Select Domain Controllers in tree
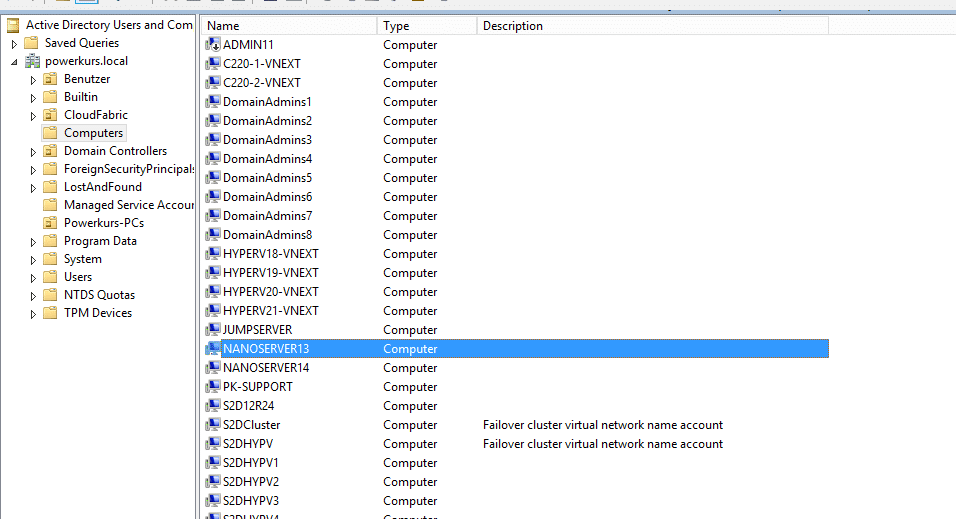956x519 pixels. point(115,151)
